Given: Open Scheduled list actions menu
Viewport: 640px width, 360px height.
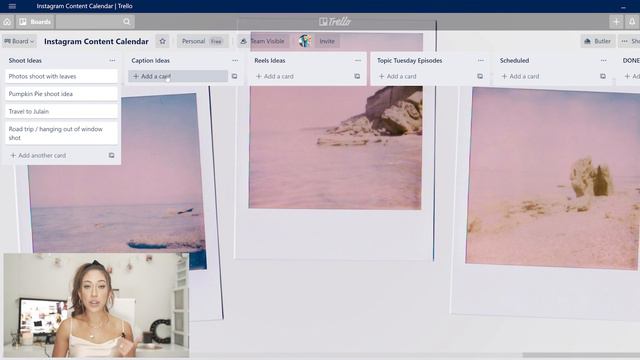Looking at the screenshot, I should click(604, 60).
